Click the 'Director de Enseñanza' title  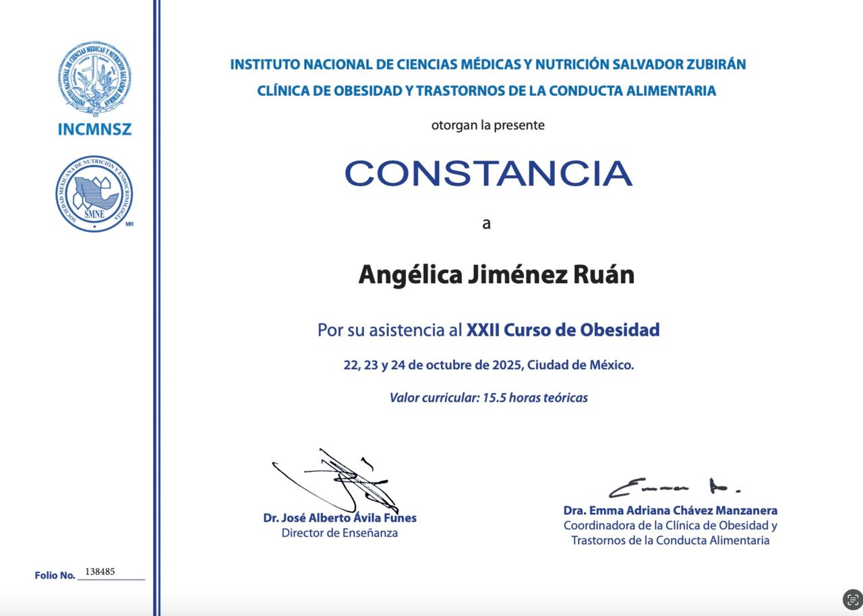point(339,533)
